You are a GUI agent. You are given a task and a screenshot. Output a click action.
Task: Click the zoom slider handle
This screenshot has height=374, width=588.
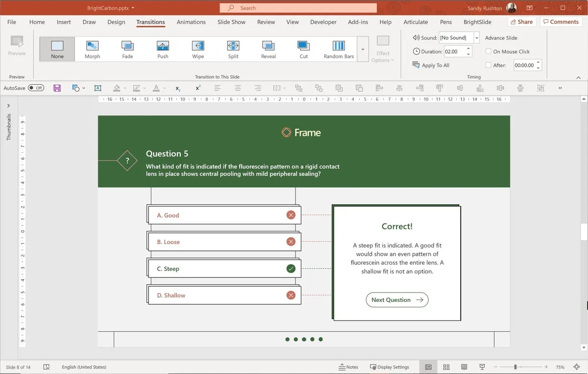click(x=515, y=367)
